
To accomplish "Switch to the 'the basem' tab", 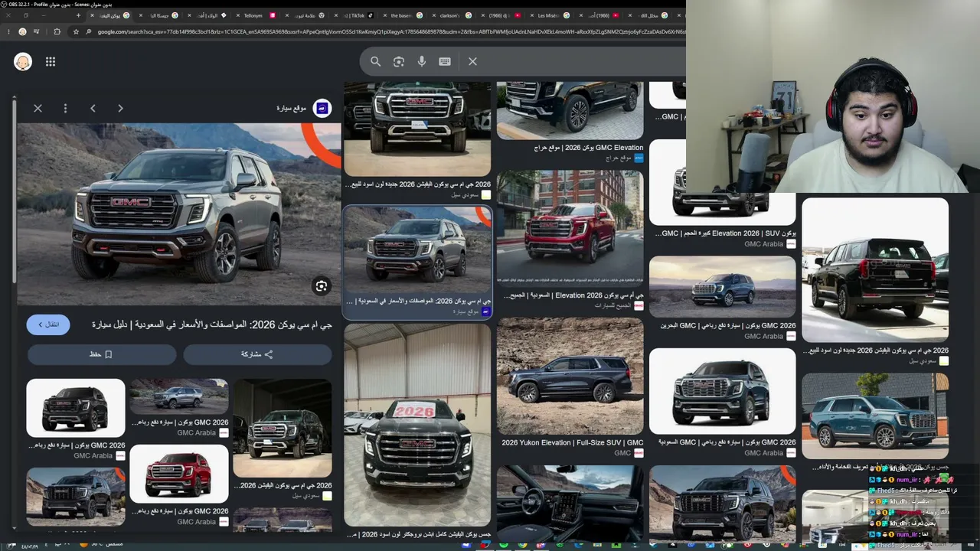I will 403,15.
